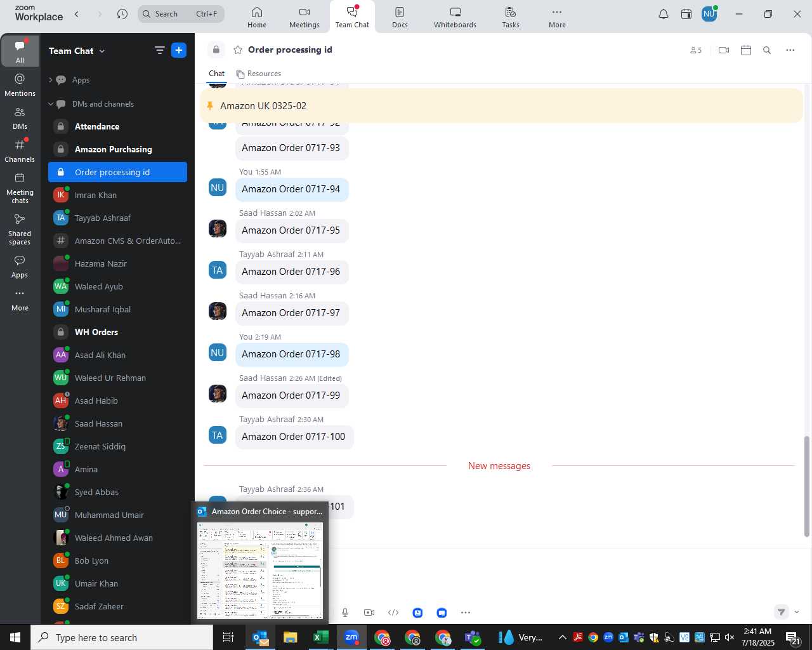Open the Amazon CMS & OrderAuto channel
Image resolution: width=812 pixels, height=650 pixels.
(117, 241)
